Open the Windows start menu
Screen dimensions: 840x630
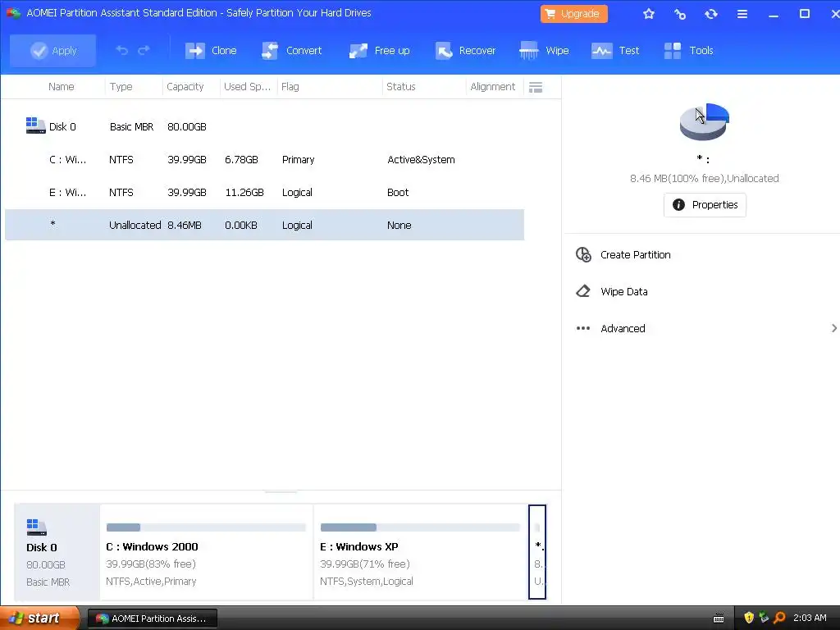[x=40, y=619]
